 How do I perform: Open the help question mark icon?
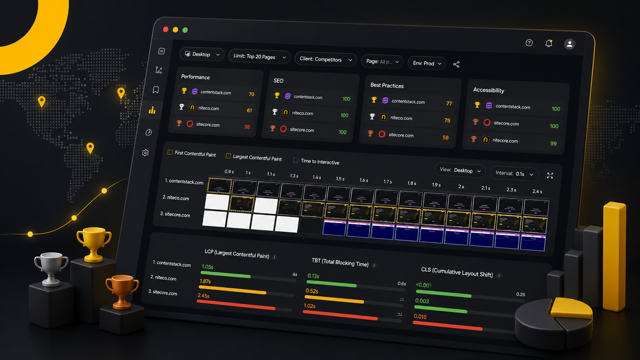coord(529,42)
